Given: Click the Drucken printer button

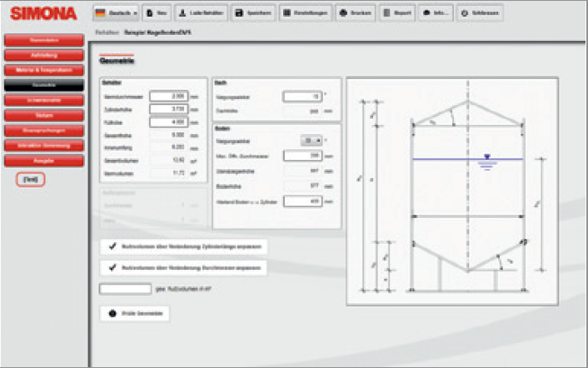Looking at the screenshot, I should click(356, 13).
